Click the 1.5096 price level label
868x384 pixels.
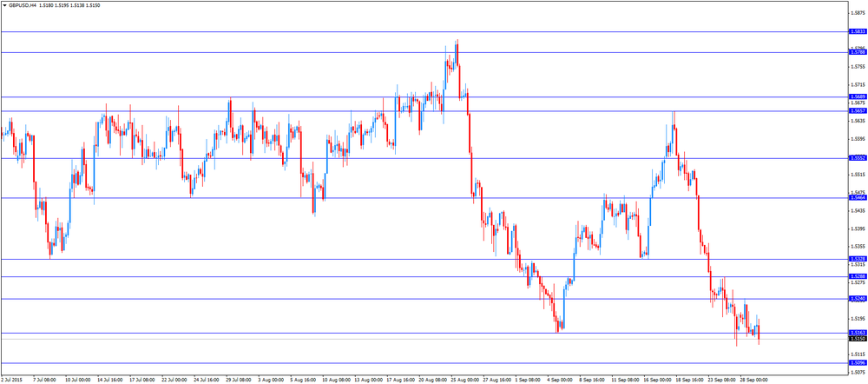857,363
